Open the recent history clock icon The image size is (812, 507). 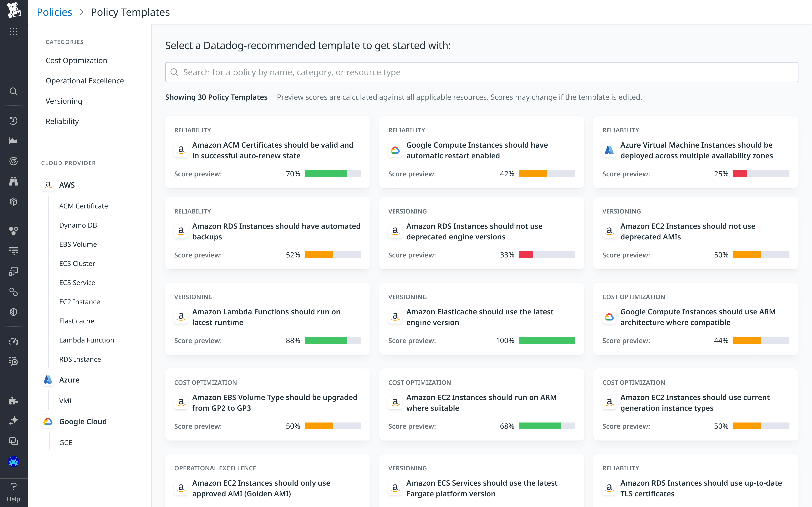(13, 120)
